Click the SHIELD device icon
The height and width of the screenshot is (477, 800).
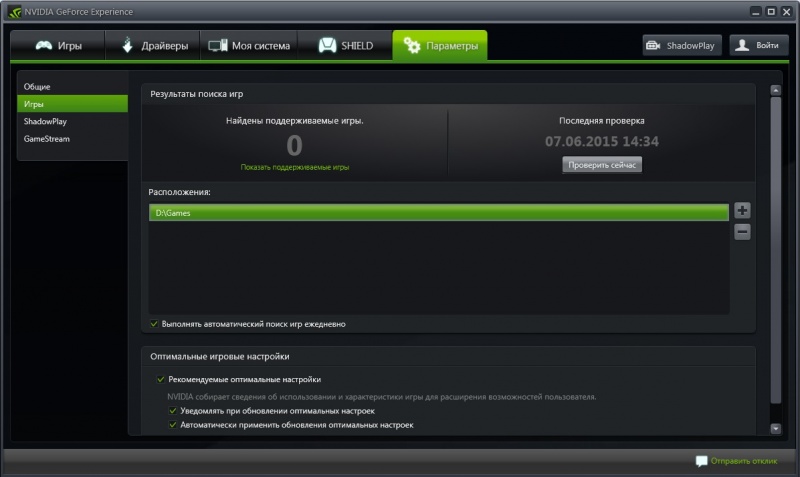[x=328, y=45]
